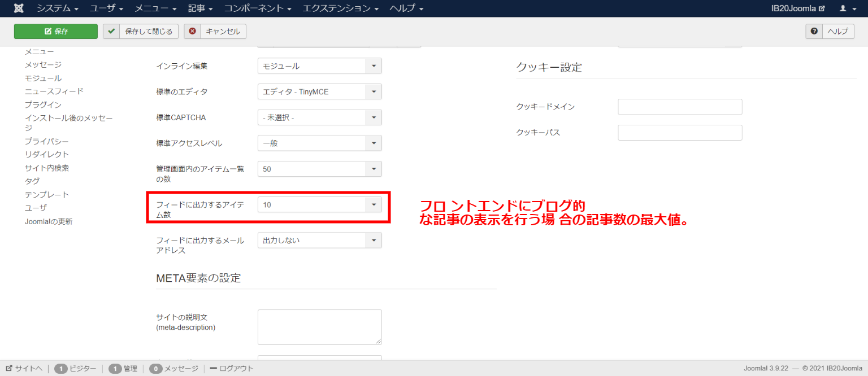Click the クッキードメイン input field

point(679,107)
